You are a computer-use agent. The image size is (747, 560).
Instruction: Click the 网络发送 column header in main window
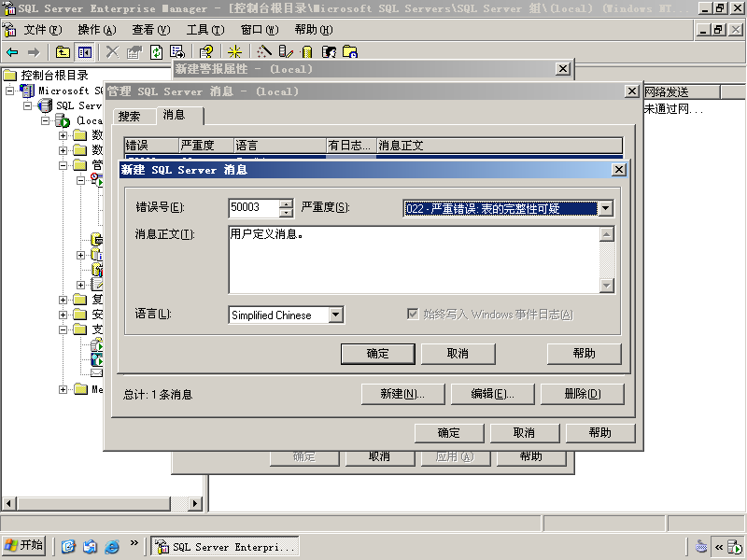682,91
